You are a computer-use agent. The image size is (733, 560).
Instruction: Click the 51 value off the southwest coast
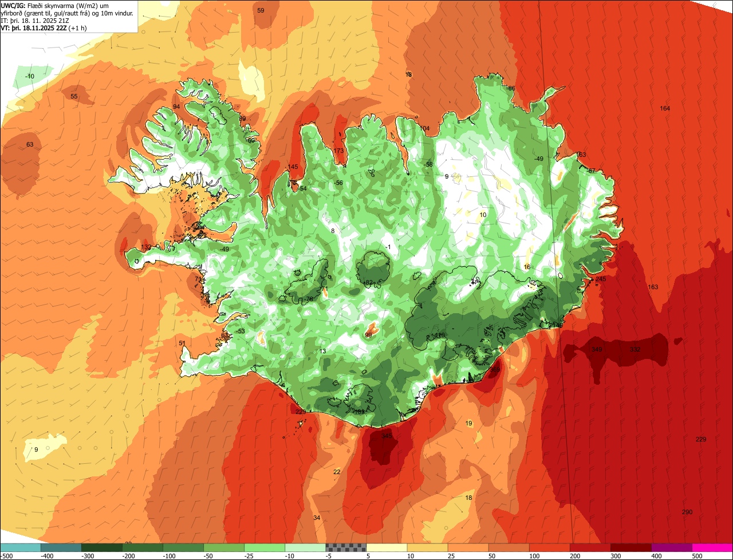pos(182,344)
